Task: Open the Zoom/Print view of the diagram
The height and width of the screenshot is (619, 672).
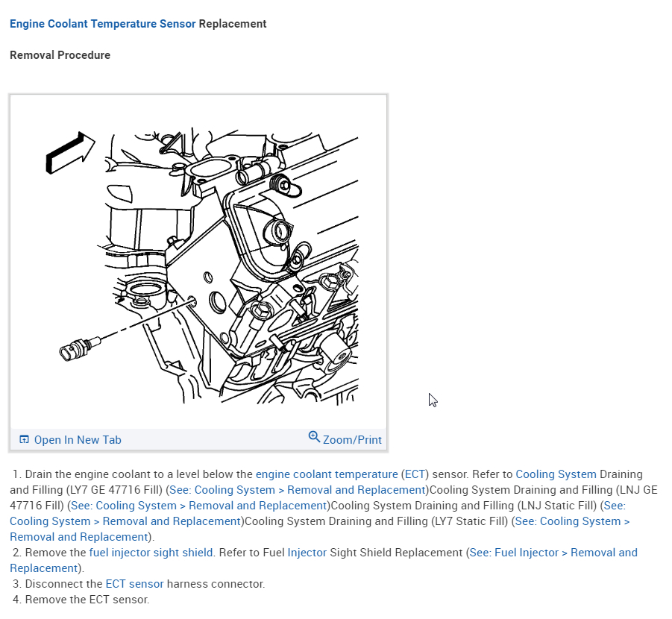Action: pos(345,439)
